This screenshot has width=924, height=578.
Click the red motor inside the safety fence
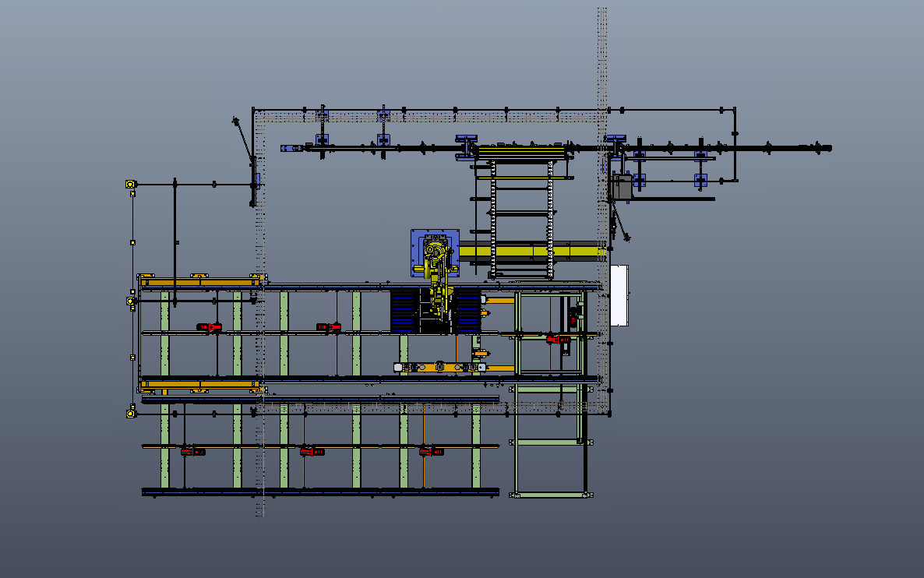[551, 338]
